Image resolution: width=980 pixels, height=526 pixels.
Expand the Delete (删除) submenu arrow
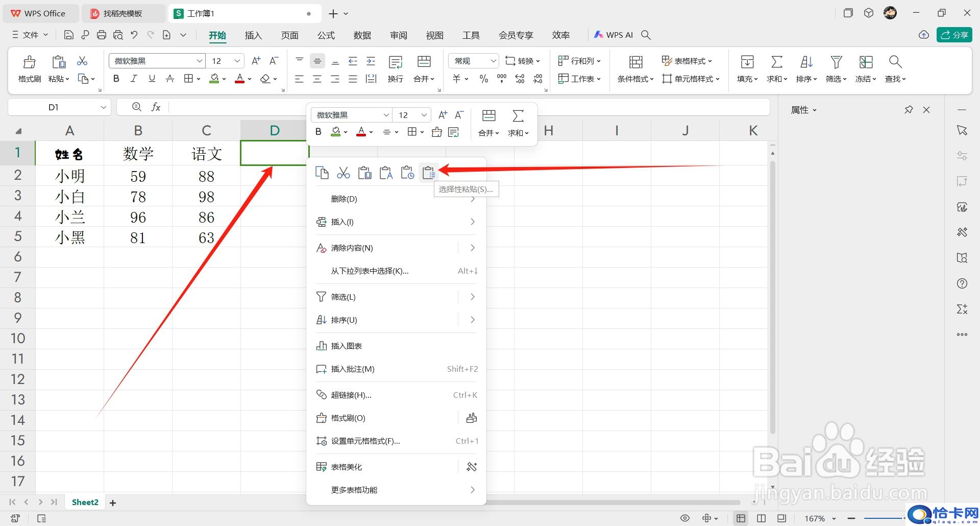point(473,199)
